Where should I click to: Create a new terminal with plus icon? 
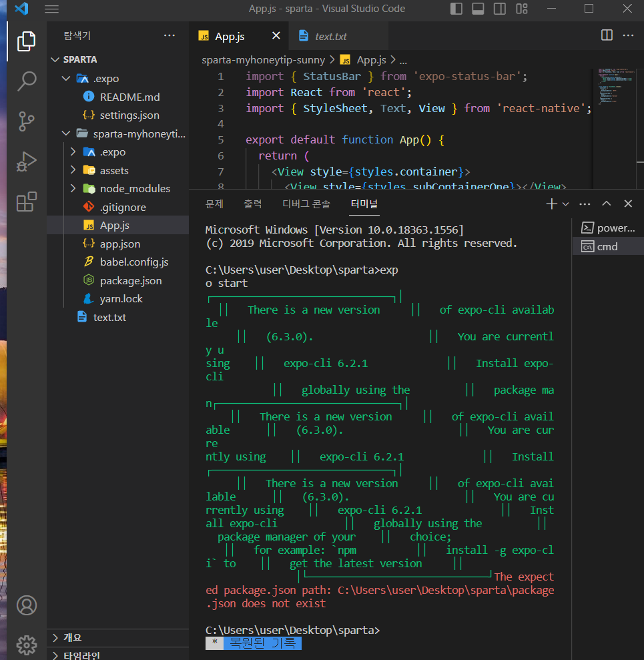pos(551,204)
